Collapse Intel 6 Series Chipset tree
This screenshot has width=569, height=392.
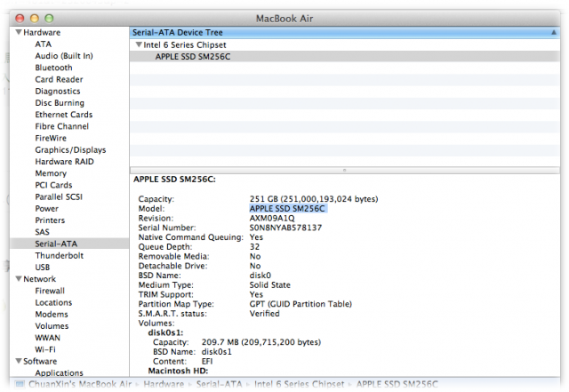139,44
